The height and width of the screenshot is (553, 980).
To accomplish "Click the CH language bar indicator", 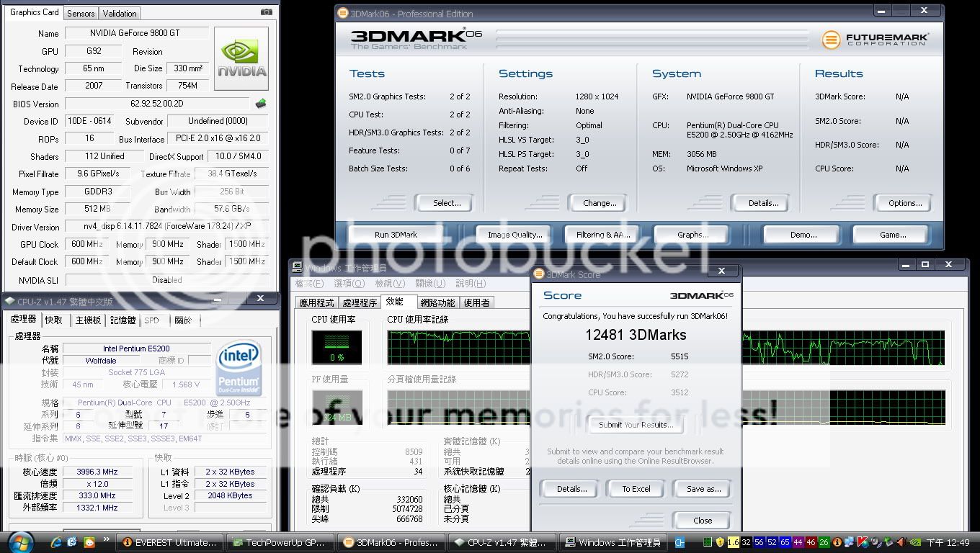I will coord(680,542).
